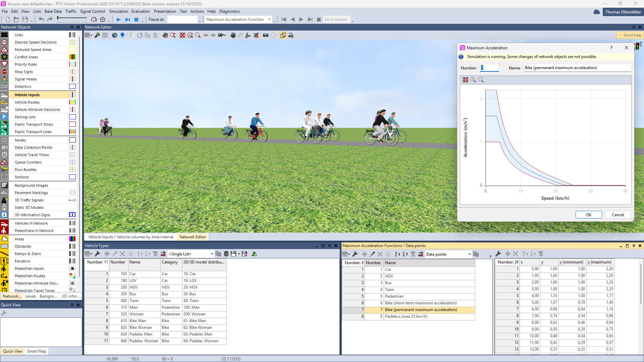Click the Name field in dialog
This screenshot has width=644, height=362.
click(x=577, y=68)
